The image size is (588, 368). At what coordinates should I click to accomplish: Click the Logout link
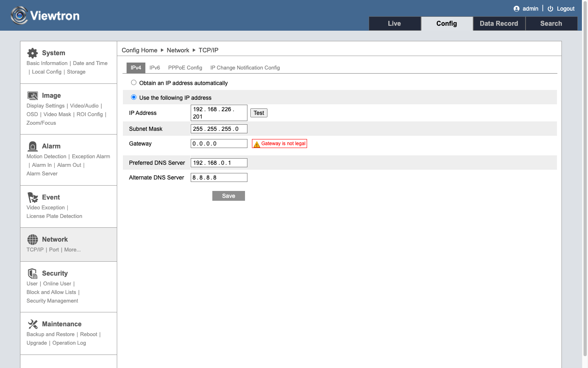point(566,9)
